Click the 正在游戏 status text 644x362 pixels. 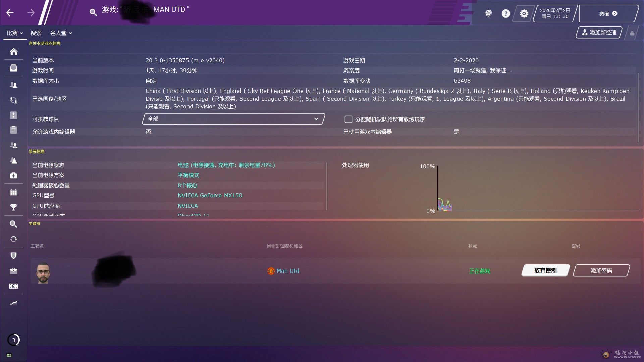coord(479,271)
